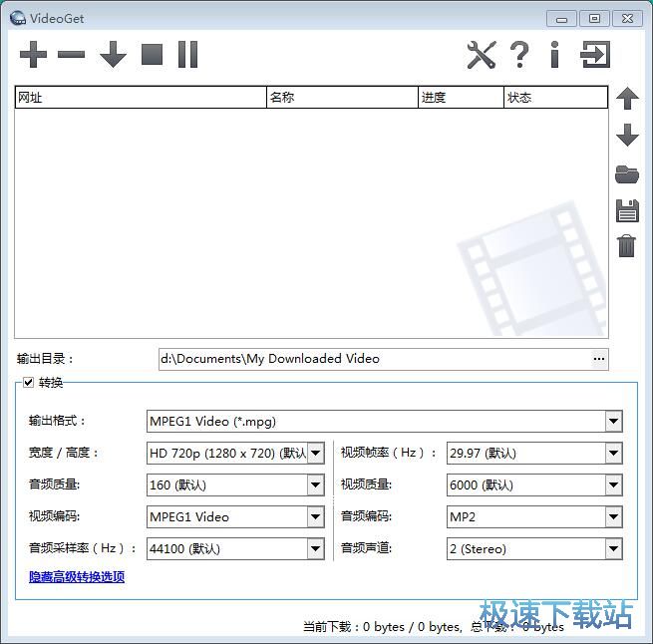Click the 视频帧率 (Hz) label
Viewport: 653px width, 644px height.
click(388, 453)
